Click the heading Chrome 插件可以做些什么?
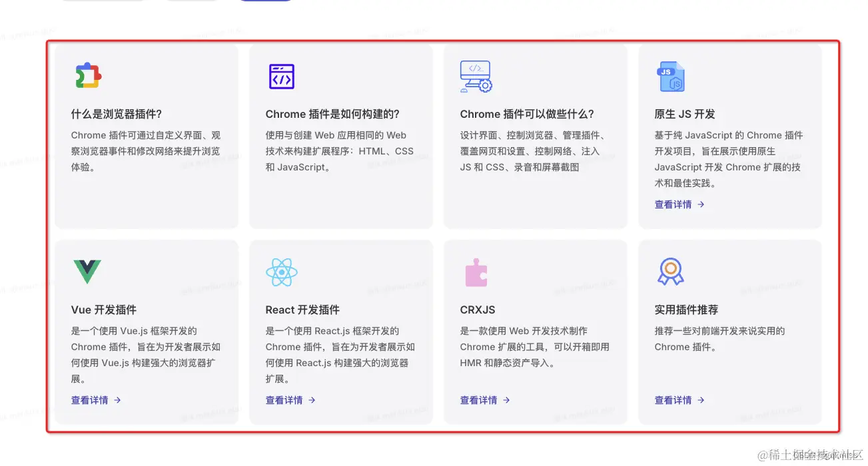The width and height of the screenshot is (868, 466). (x=527, y=114)
